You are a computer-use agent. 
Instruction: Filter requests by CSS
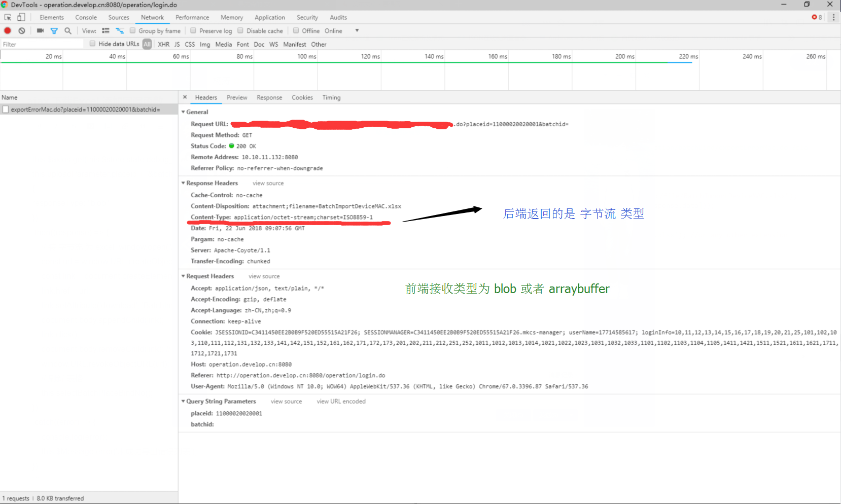pyautogui.click(x=190, y=44)
